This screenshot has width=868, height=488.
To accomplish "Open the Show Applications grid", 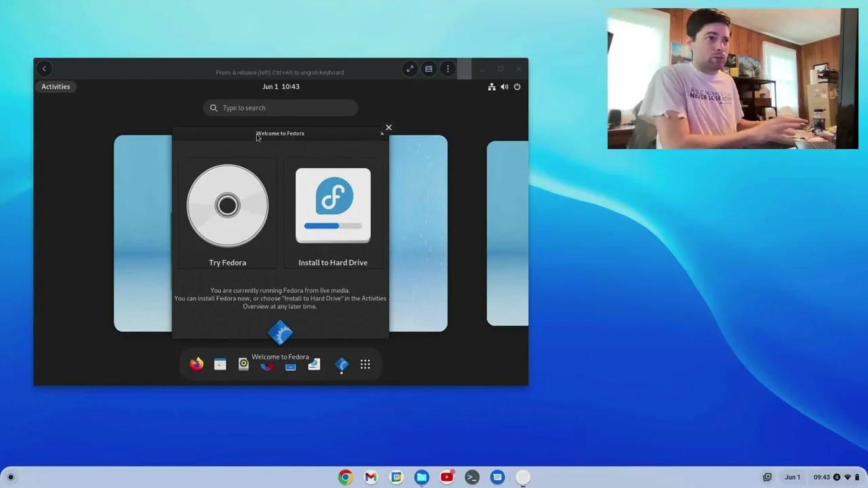I will (x=365, y=365).
